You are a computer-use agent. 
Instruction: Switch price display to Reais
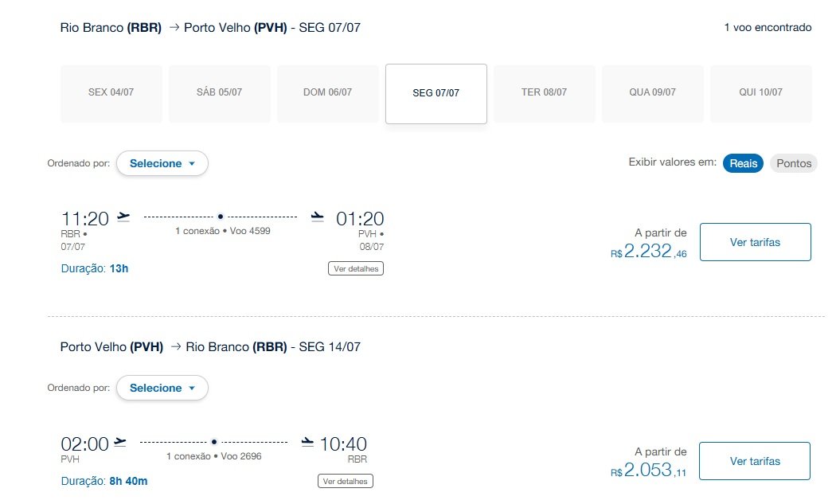pyautogui.click(x=743, y=163)
